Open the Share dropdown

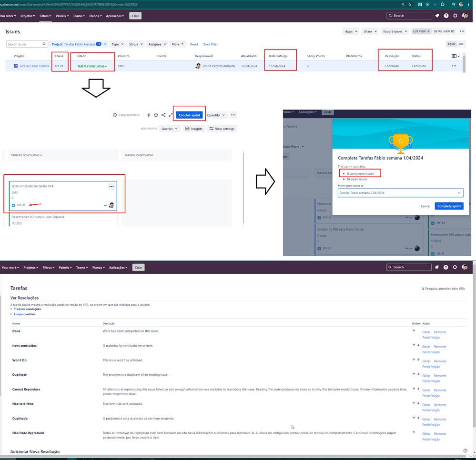pyautogui.click(x=370, y=31)
